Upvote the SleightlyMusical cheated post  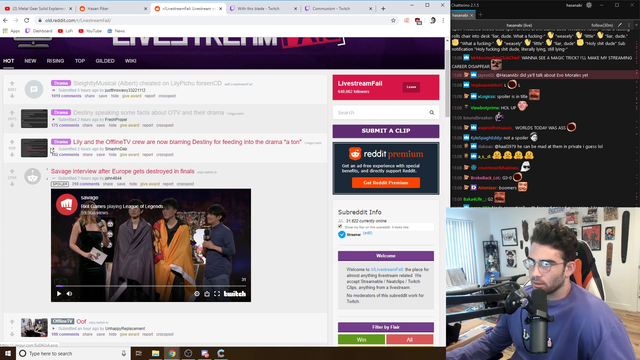(x=12, y=83)
